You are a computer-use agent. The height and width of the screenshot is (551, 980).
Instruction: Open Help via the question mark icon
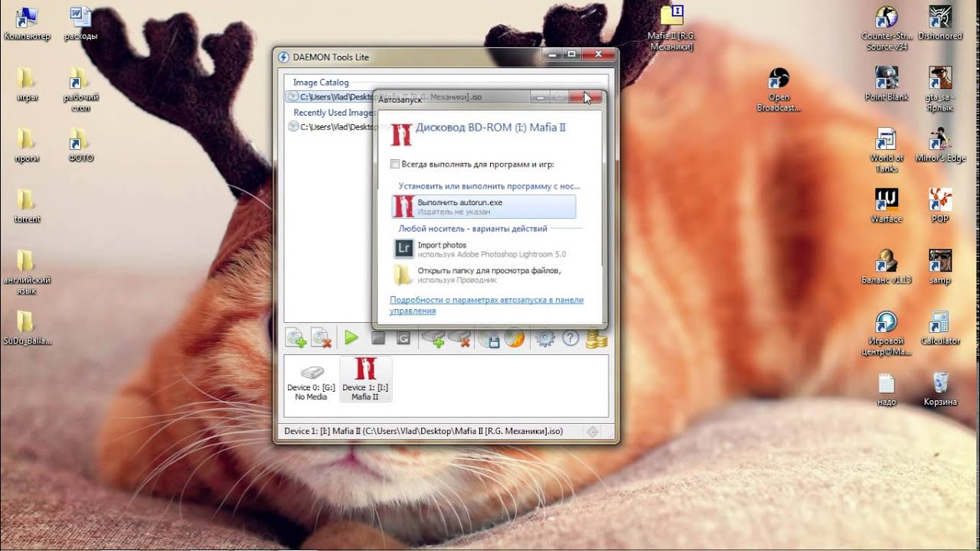click(x=570, y=338)
